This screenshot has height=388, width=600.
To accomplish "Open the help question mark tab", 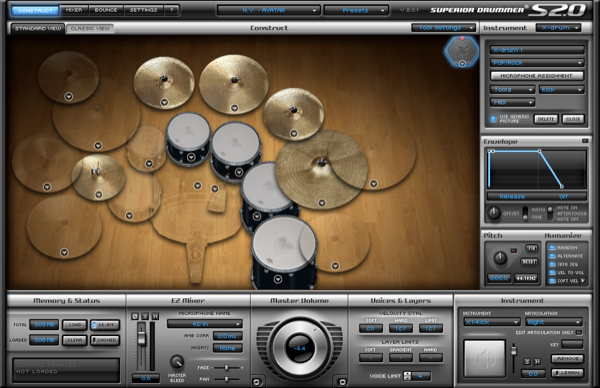I will 171,10.
